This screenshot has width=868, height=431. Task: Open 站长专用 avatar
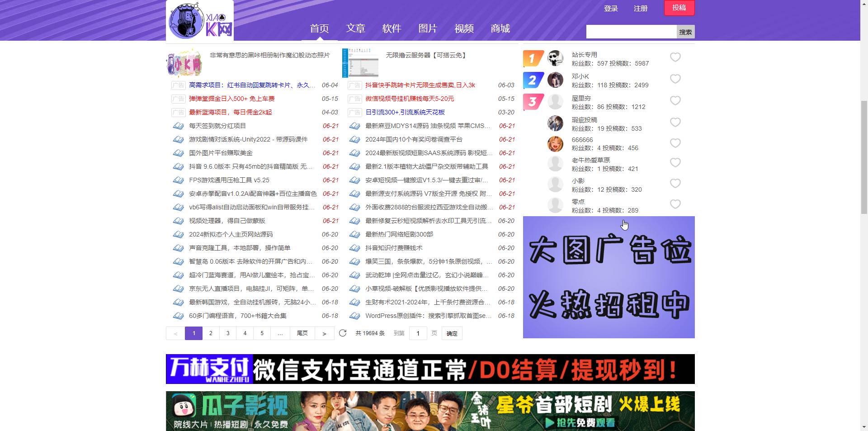[x=555, y=58]
